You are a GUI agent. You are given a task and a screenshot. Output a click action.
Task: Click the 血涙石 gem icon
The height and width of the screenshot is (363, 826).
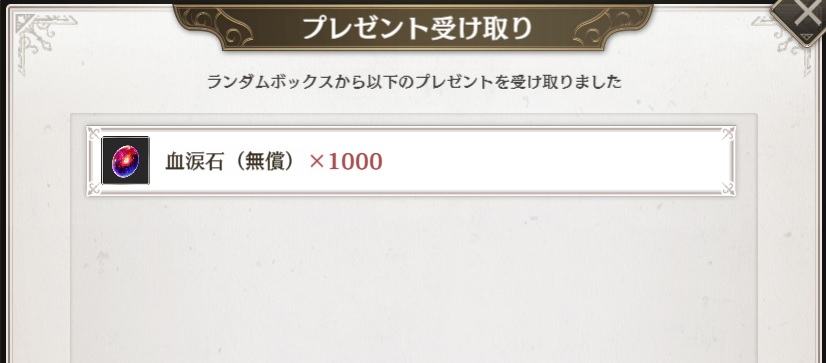coord(125,161)
